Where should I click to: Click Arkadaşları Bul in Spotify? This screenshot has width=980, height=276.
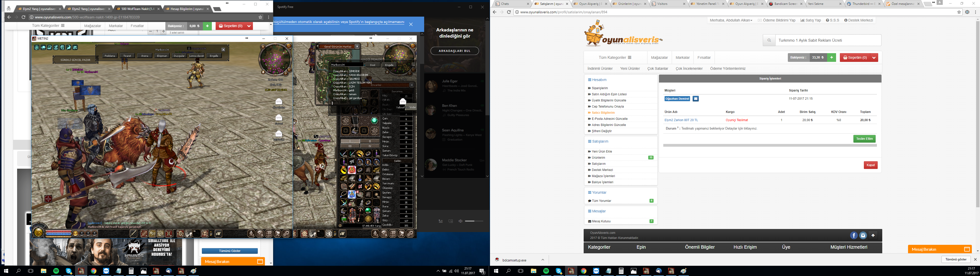click(455, 51)
